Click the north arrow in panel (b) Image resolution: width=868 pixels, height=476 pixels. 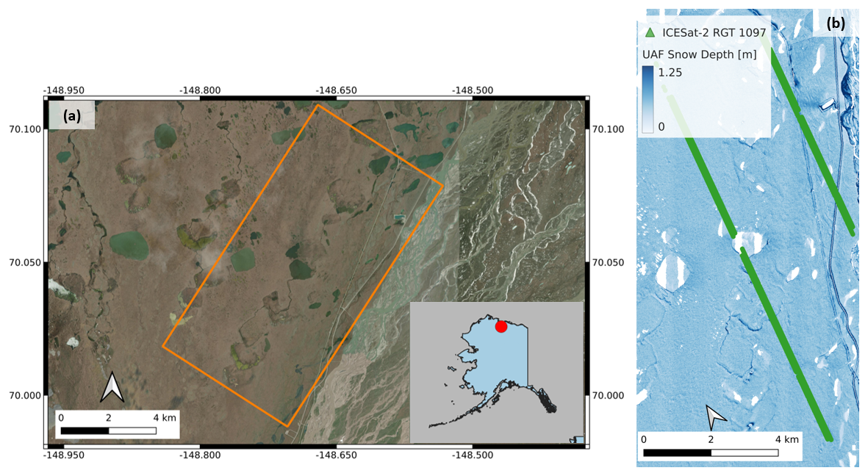(713, 416)
